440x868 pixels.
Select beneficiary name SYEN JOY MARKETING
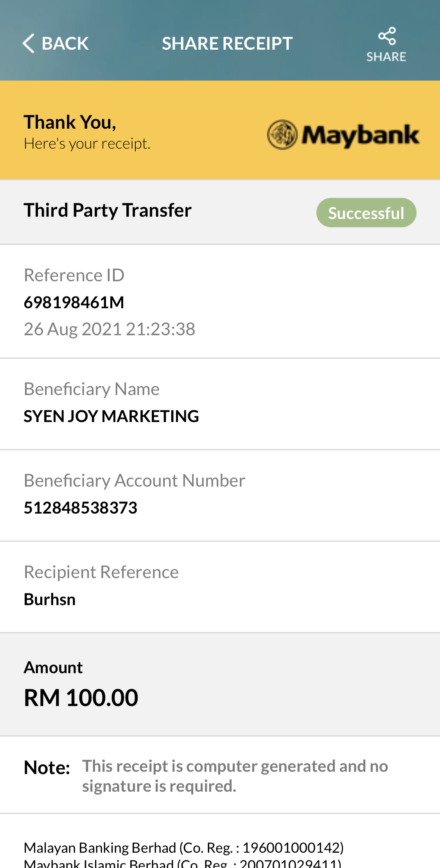point(111,416)
